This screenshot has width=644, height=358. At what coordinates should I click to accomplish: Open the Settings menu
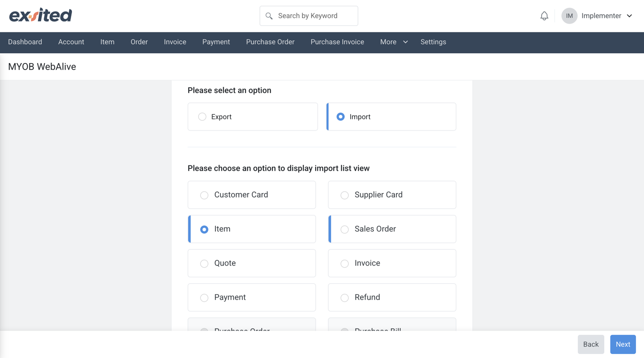(433, 42)
